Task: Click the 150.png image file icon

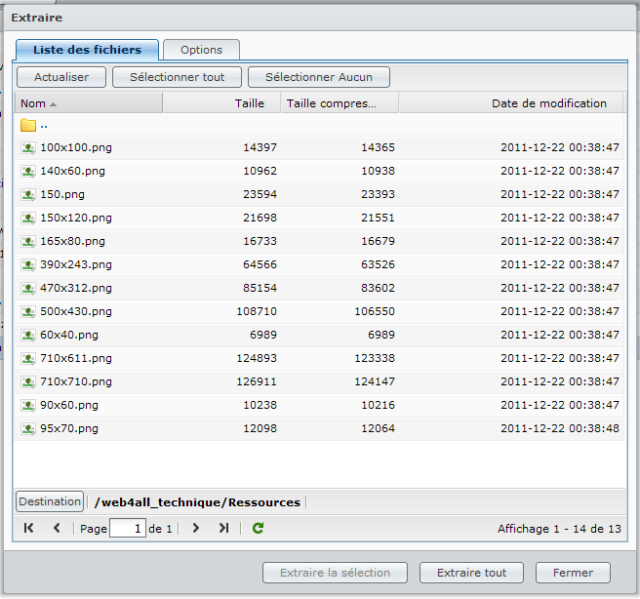Action: (x=28, y=195)
